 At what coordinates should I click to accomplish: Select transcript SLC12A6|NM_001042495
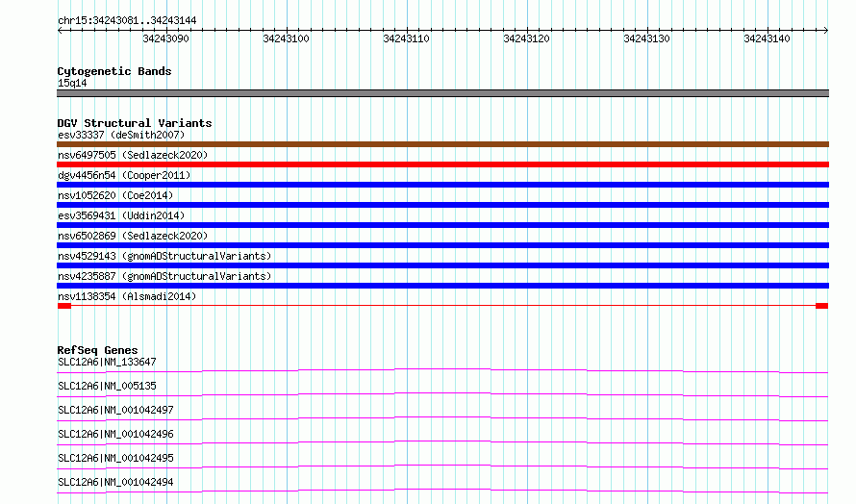point(115,458)
